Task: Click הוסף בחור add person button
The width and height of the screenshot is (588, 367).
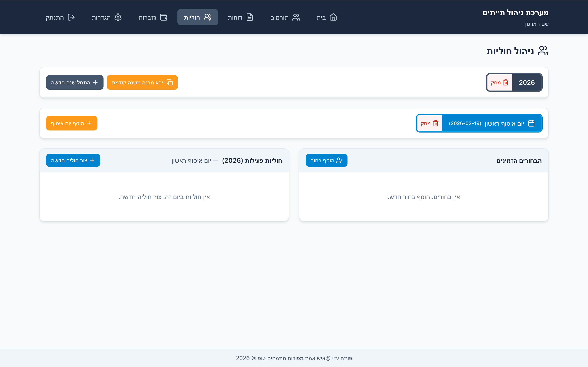Action: [326, 160]
